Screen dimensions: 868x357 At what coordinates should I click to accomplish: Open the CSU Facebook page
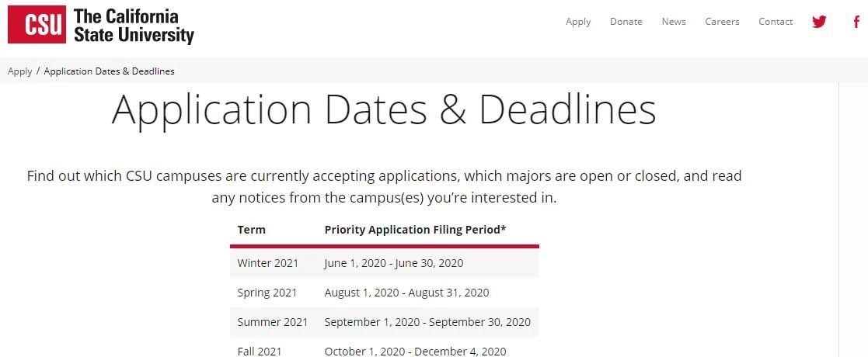(856, 22)
